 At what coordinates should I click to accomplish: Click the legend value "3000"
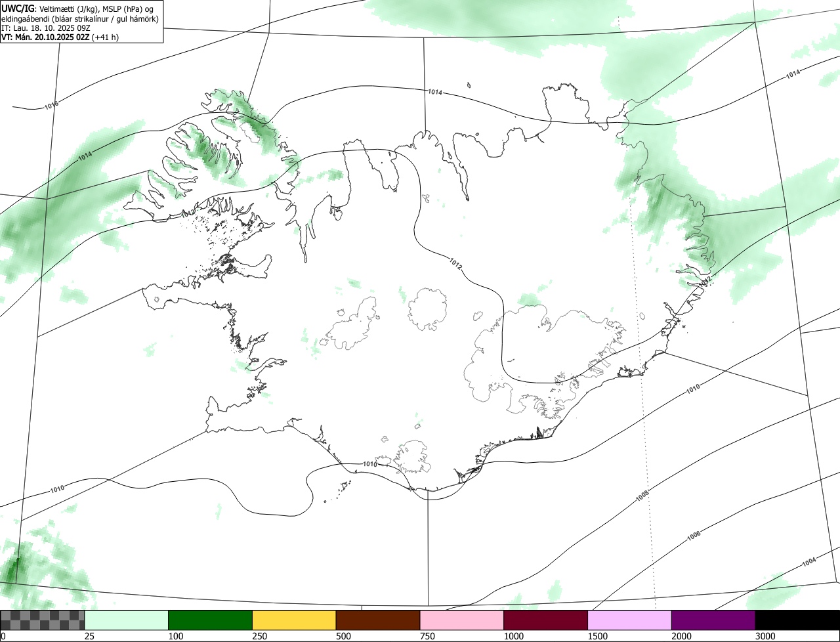click(766, 636)
